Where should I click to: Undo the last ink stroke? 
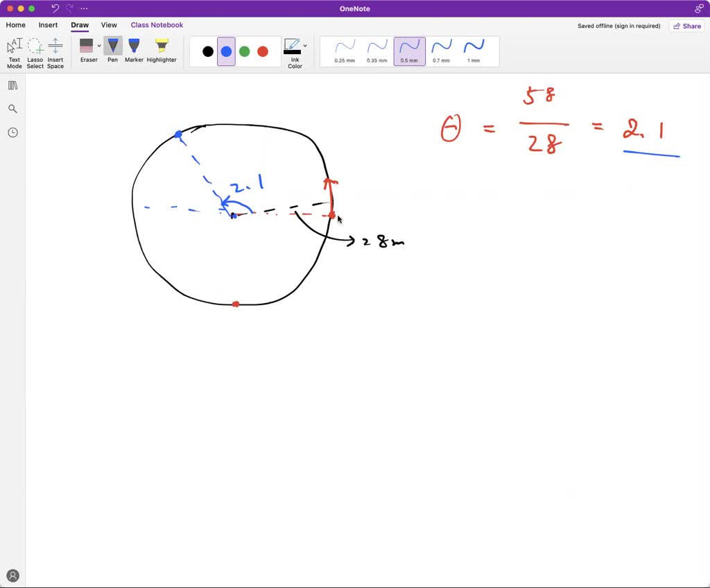[x=55, y=8]
